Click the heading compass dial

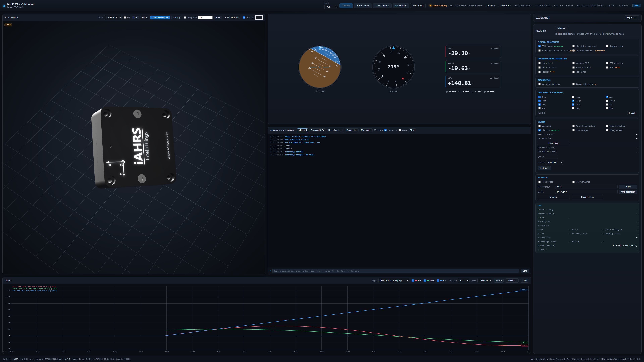393,67
